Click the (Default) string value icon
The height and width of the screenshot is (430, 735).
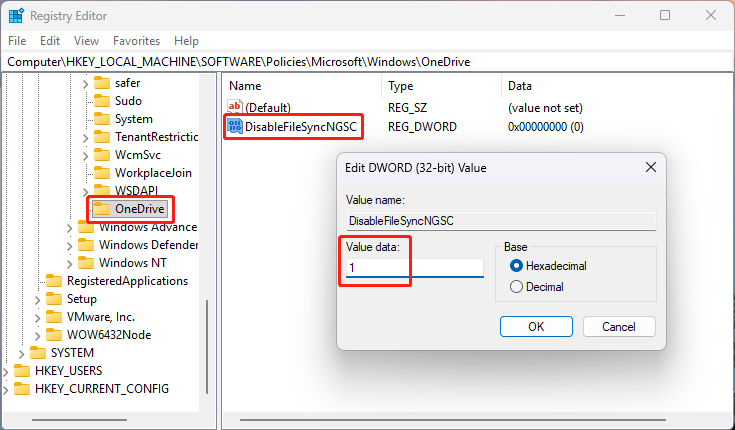click(x=235, y=107)
